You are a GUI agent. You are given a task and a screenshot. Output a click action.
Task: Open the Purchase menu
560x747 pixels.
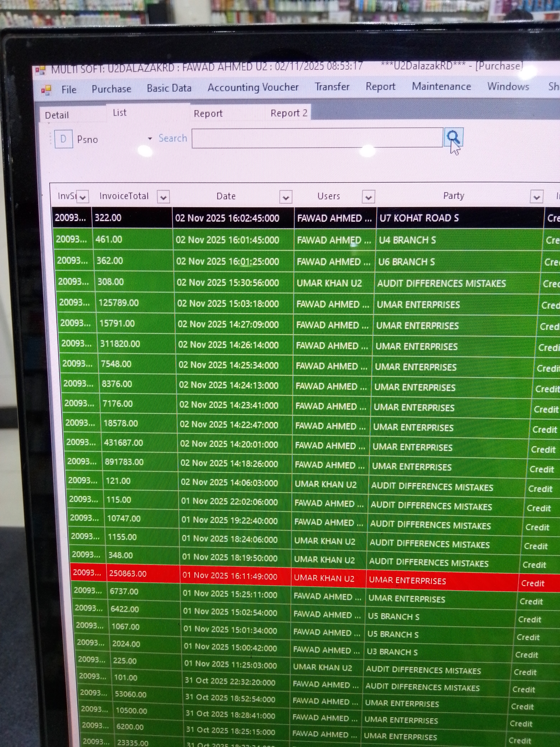pos(111,89)
